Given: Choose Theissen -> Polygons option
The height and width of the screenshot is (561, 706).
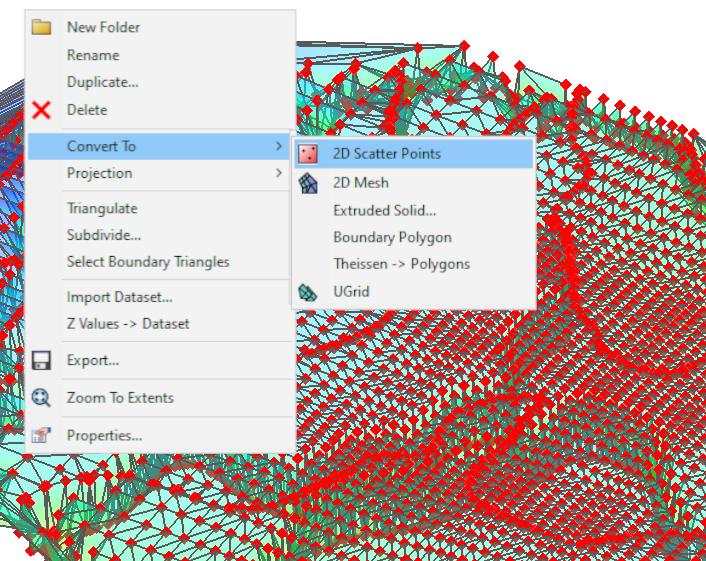Looking at the screenshot, I should pyautogui.click(x=401, y=264).
